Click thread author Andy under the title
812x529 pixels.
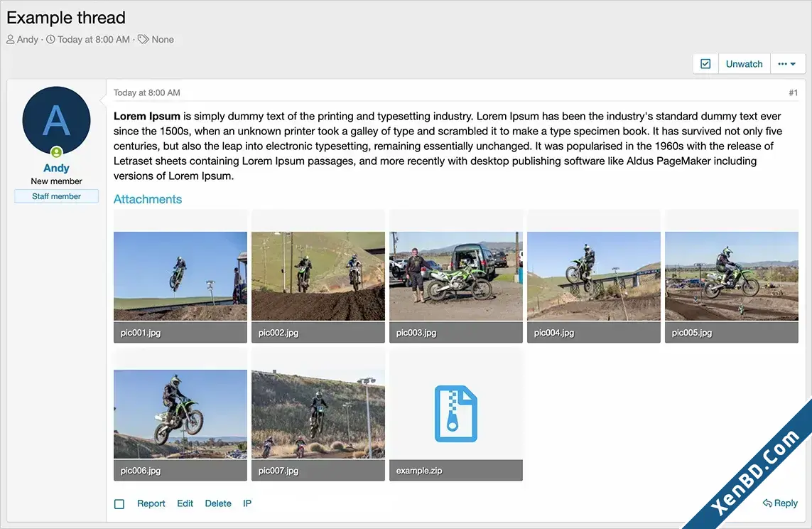pos(28,39)
